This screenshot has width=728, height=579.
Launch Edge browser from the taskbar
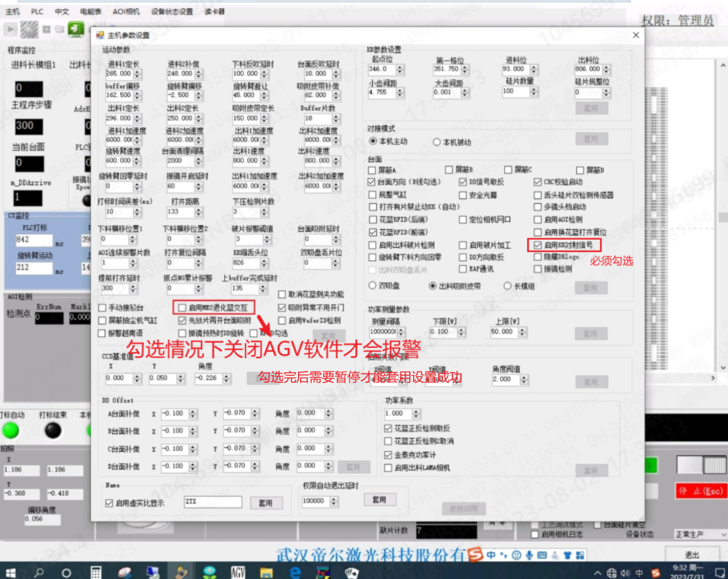pos(295,573)
